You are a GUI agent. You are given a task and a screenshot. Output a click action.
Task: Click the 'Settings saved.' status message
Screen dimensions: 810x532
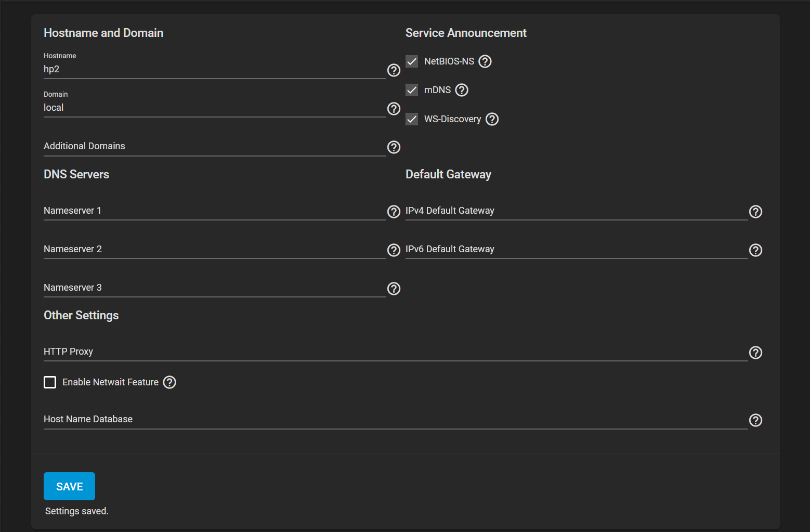click(x=77, y=511)
